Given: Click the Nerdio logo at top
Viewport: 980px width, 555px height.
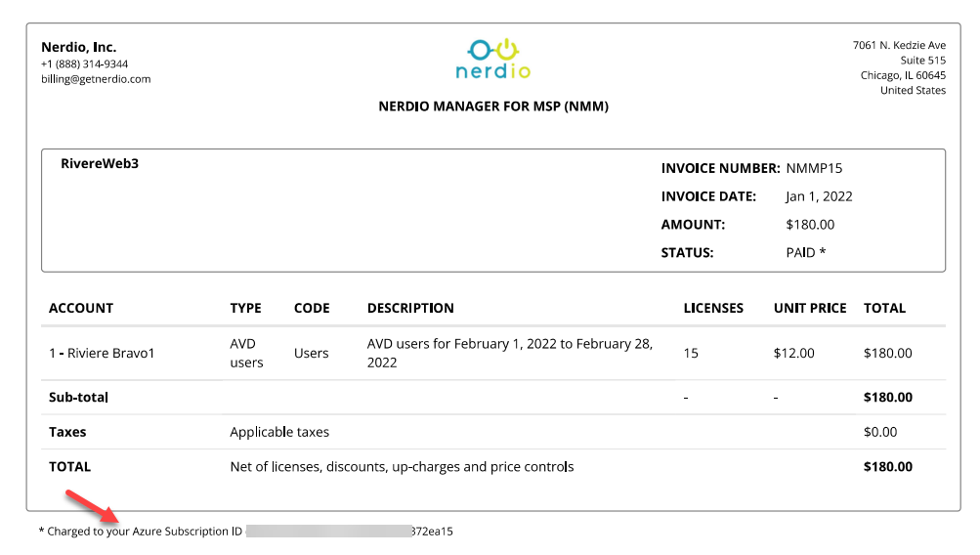Looking at the screenshot, I should point(492,59).
